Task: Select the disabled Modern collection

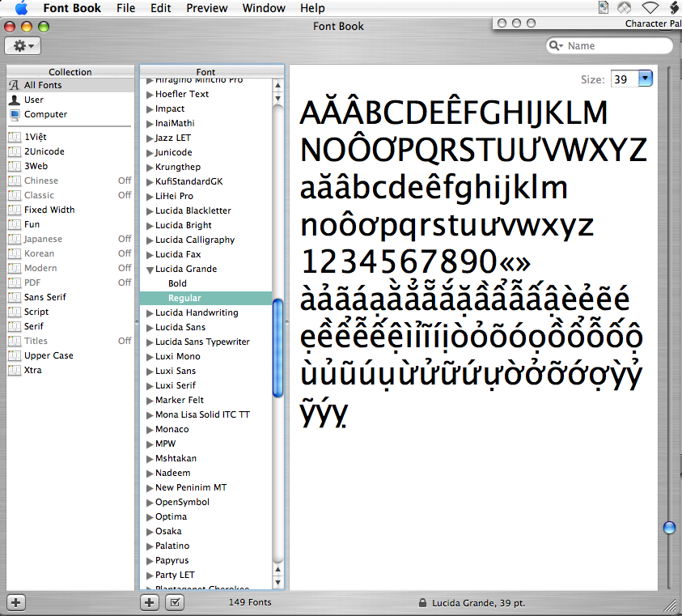Action: (70, 268)
